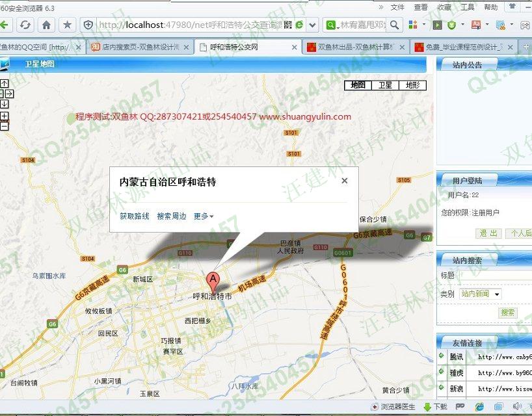
Task: Close the 呼和浩特公交网 tab
Action: (x=295, y=47)
